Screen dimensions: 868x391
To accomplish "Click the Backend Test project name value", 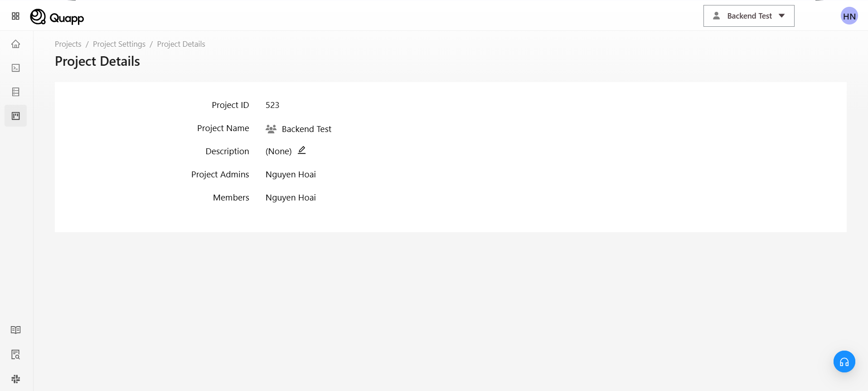I will [x=306, y=129].
